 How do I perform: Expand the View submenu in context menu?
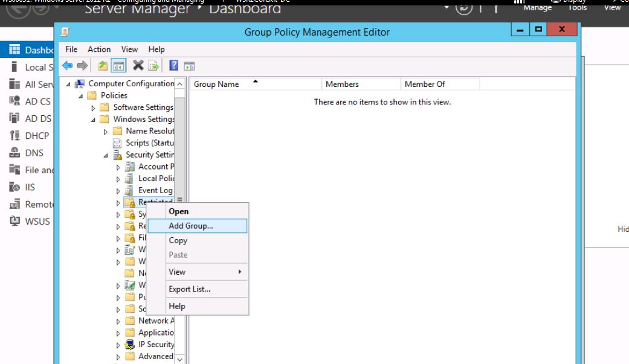[205, 272]
